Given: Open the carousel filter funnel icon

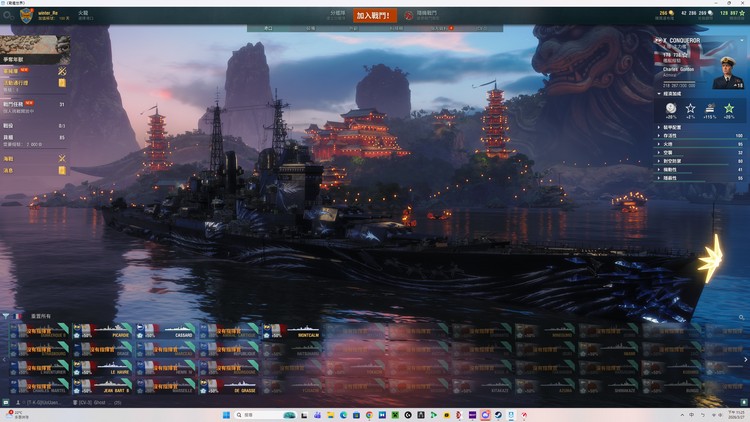Looking at the screenshot, I should coord(5,316).
